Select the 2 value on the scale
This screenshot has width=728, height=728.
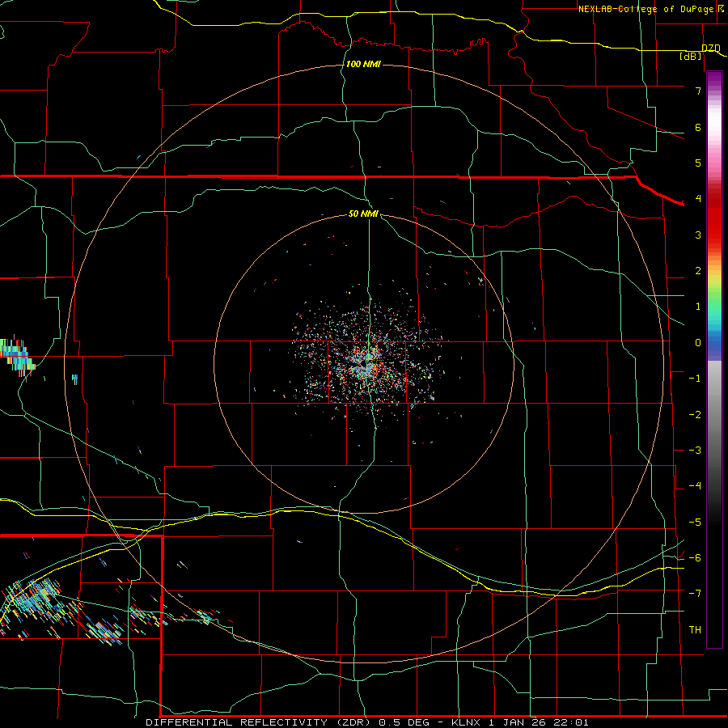(x=698, y=271)
